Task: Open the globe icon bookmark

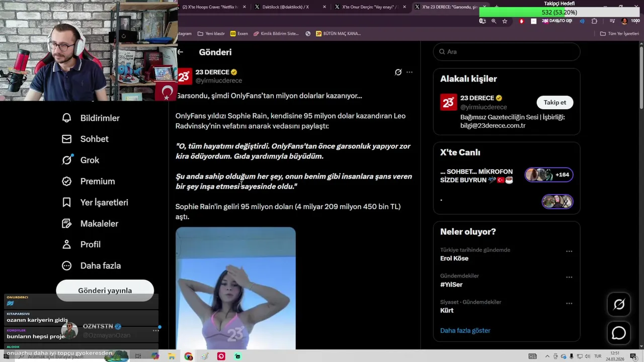Action: 308,34
